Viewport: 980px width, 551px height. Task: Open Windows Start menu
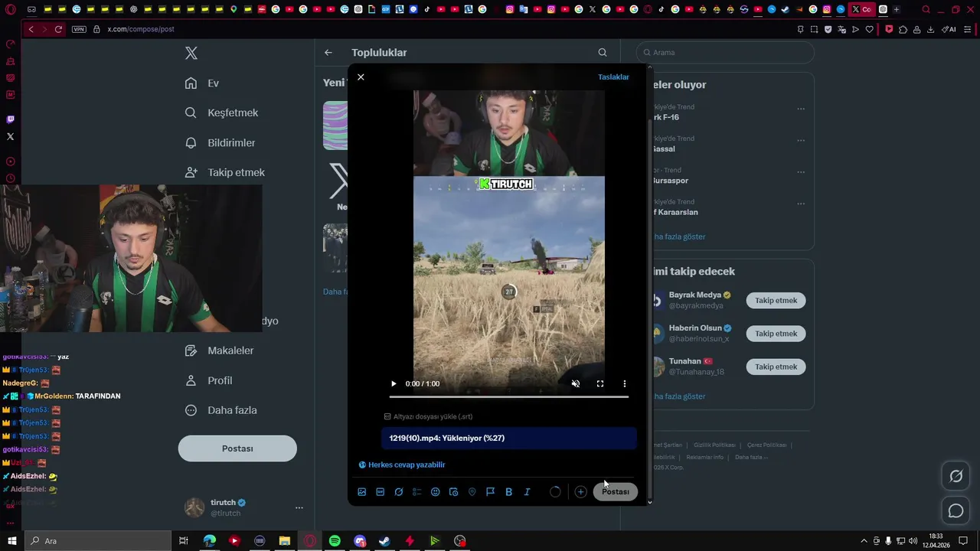click(x=11, y=541)
